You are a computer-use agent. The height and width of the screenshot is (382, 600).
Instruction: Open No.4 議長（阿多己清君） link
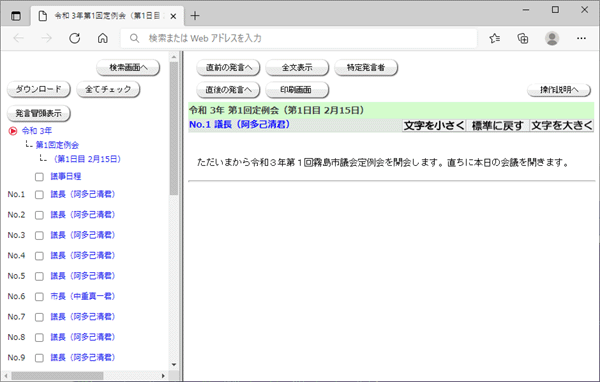(83, 256)
